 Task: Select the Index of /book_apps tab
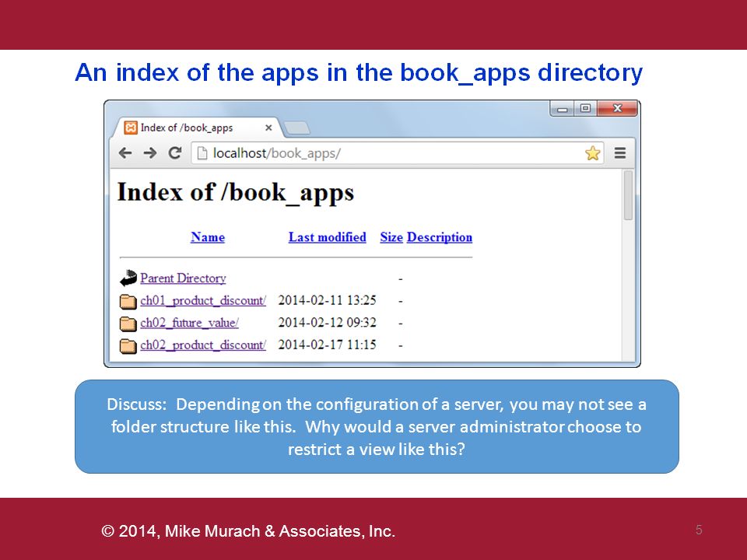click(x=196, y=128)
